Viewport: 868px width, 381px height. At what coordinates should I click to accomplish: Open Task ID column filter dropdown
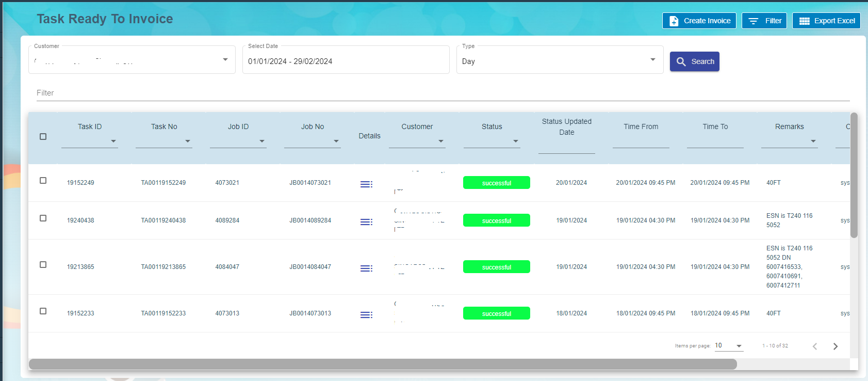click(113, 141)
